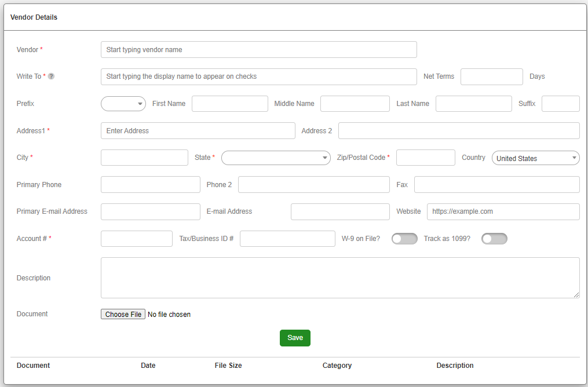Click the Choose File button
588x387 pixels.
pyautogui.click(x=123, y=314)
